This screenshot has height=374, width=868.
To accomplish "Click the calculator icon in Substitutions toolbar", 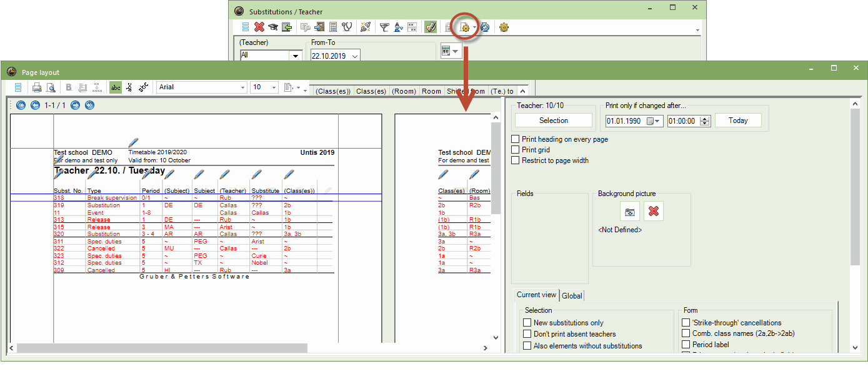I will tap(333, 27).
